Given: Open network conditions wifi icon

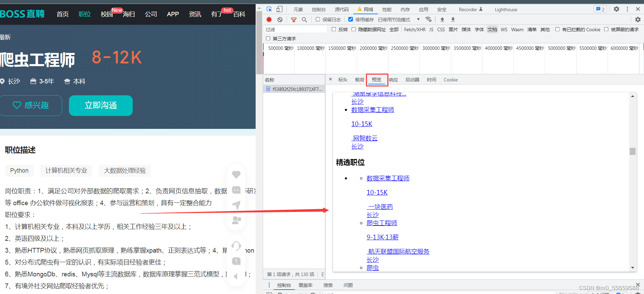Looking at the screenshot, I should 428,19.
